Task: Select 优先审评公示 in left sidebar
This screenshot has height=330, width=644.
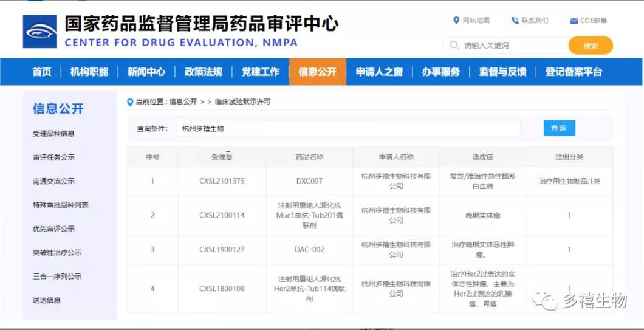Action: pos(53,229)
